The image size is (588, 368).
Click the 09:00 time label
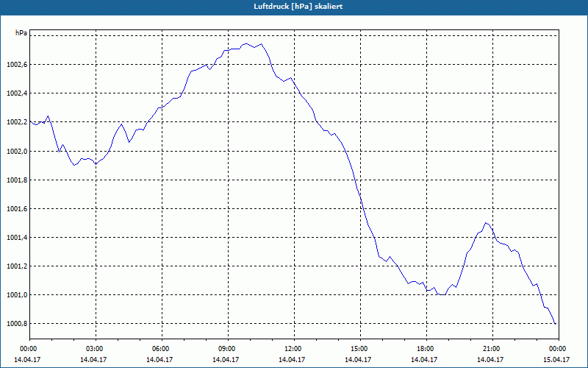point(226,349)
